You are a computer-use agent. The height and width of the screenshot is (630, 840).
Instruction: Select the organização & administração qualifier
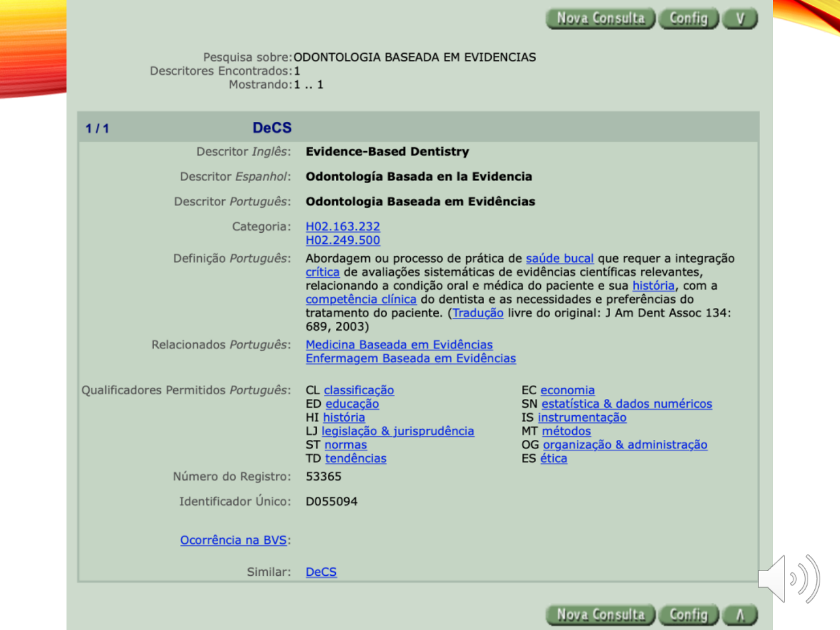click(625, 444)
